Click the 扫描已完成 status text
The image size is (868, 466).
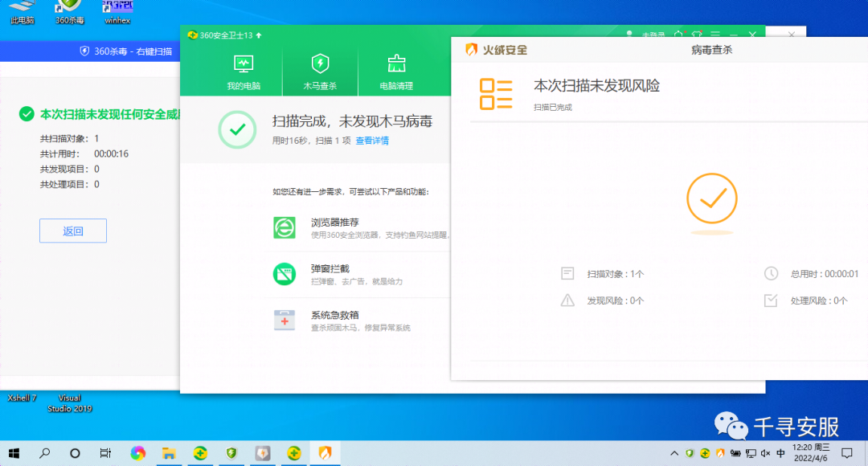553,108
